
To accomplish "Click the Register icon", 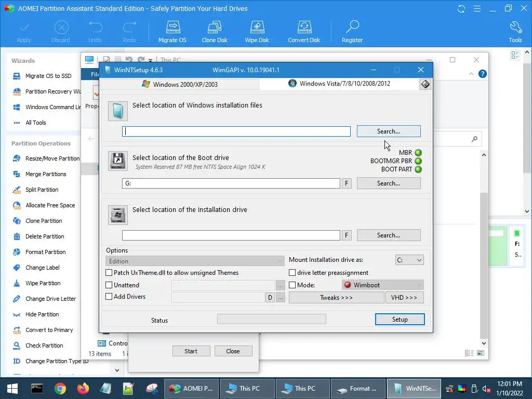I will [x=352, y=32].
